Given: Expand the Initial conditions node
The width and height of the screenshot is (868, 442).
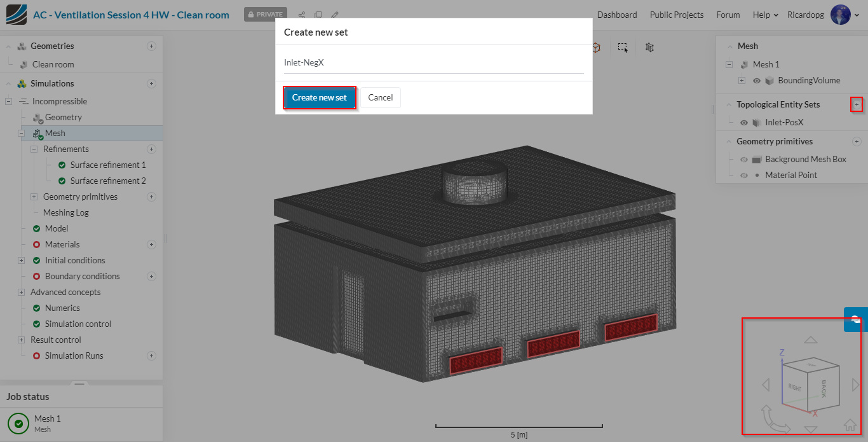Looking at the screenshot, I should 21,260.
